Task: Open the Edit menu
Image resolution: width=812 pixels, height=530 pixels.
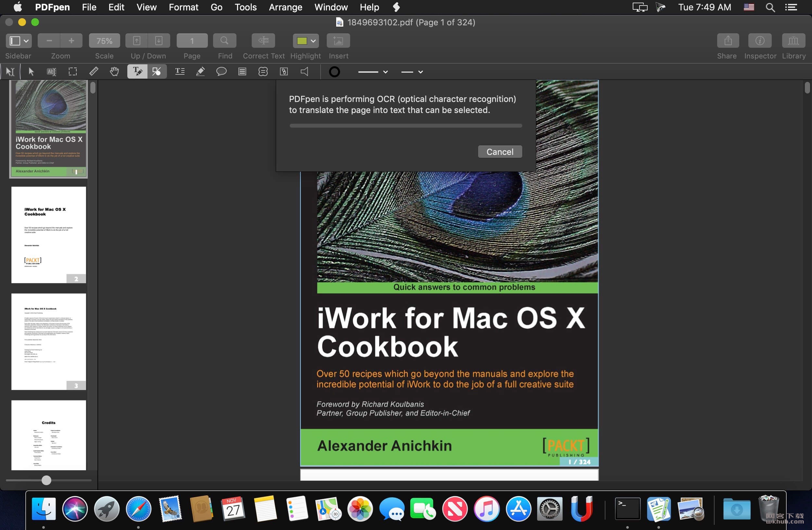Action: 116,7
